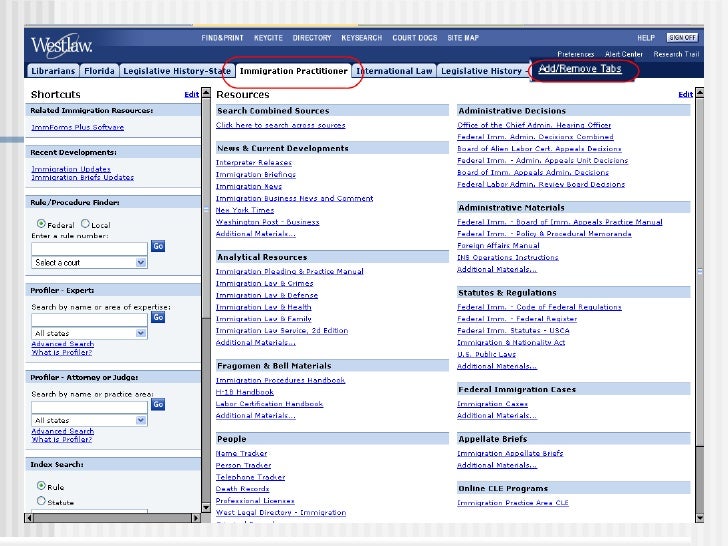The width and height of the screenshot is (728, 546).
Task: Open H-1B Handbook link
Action: (245, 392)
